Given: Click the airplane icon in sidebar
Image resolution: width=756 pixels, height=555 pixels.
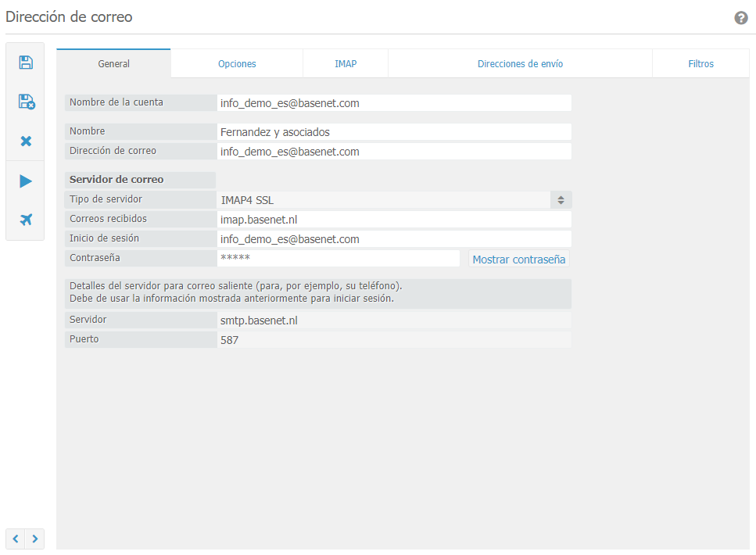Looking at the screenshot, I should pyautogui.click(x=26, y=220).
